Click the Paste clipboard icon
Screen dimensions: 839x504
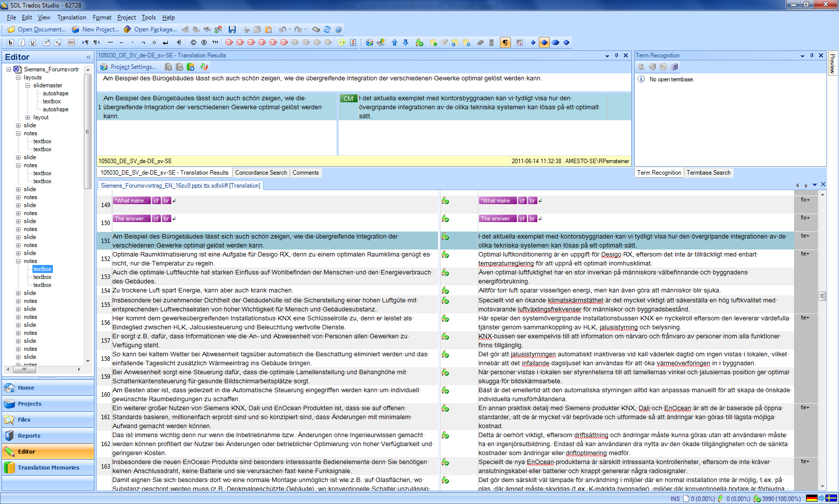pyautogui.click(x=268, y=29)
